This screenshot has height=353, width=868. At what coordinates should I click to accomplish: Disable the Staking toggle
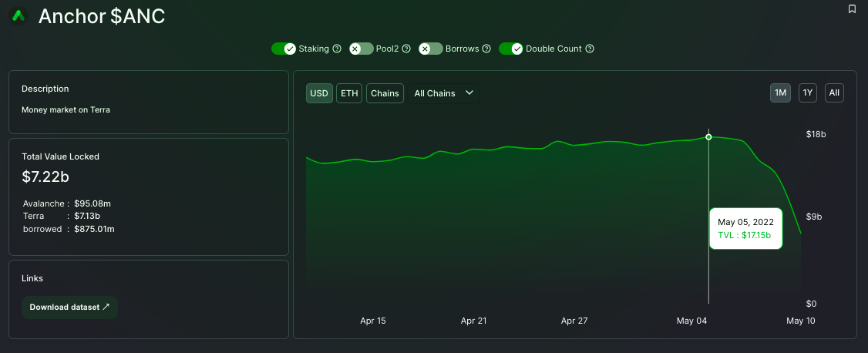(x=284, y=49)
